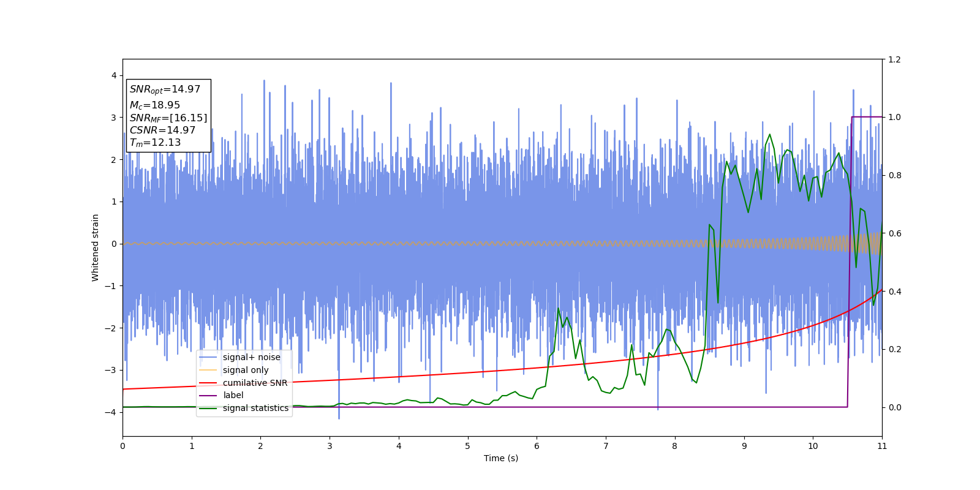Click the right-axis tick label 0.2
The width and height of the screenshot is (980, 490).
pos(894,349)
